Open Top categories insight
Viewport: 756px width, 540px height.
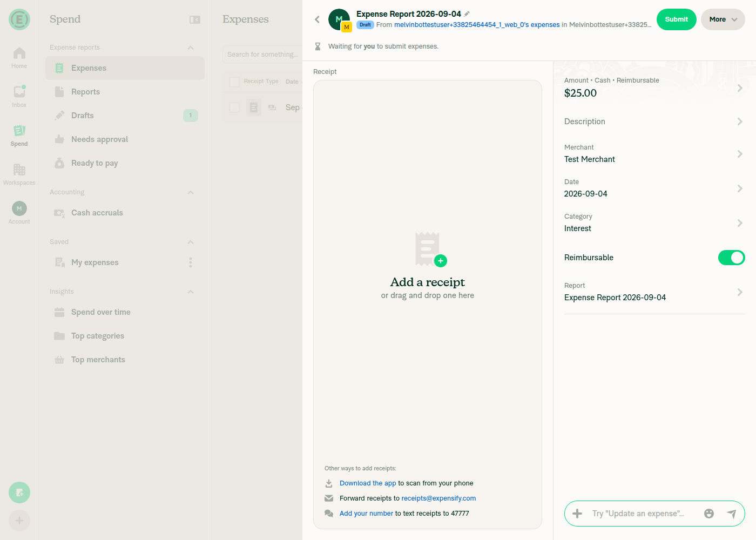click(x=125, y=336)
